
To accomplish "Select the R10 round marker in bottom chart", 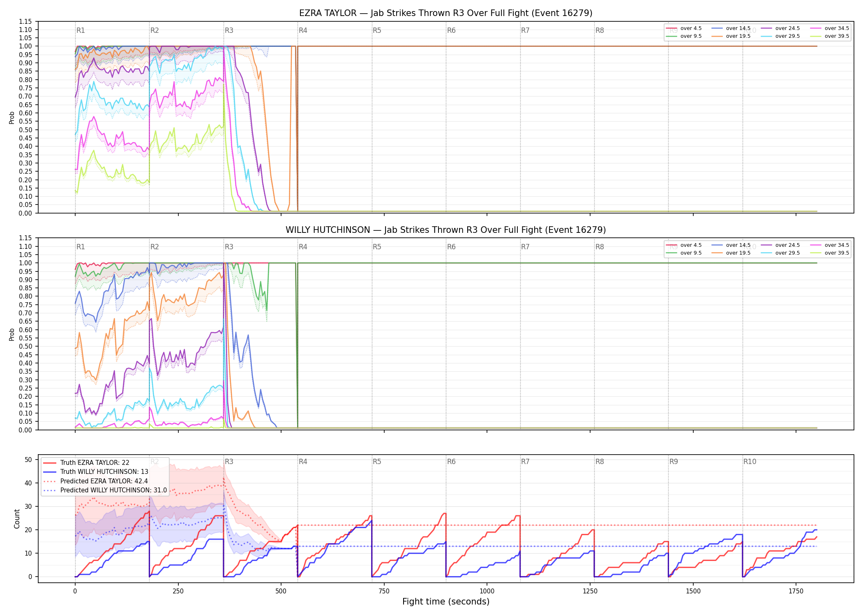I will point(750,462).
